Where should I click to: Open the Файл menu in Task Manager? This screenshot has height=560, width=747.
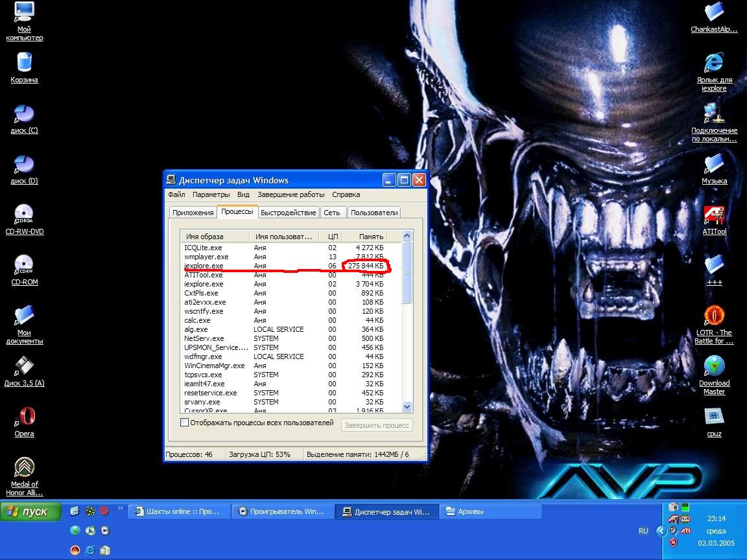point(176,194)
